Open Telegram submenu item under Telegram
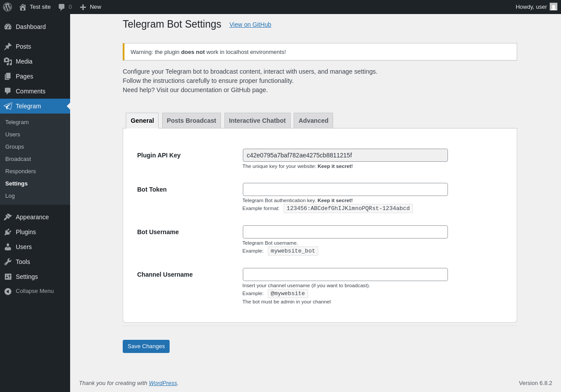Image resolution: width=561 pixels, height=392 pixels. 17,122
